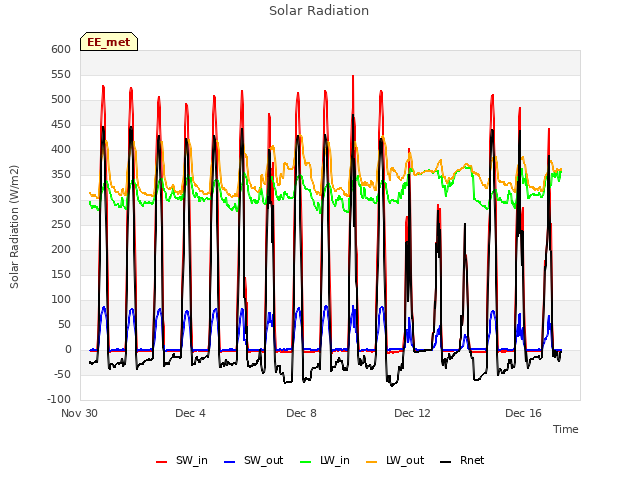Click the Dec 4 date tick label

(x=190, y=413)
